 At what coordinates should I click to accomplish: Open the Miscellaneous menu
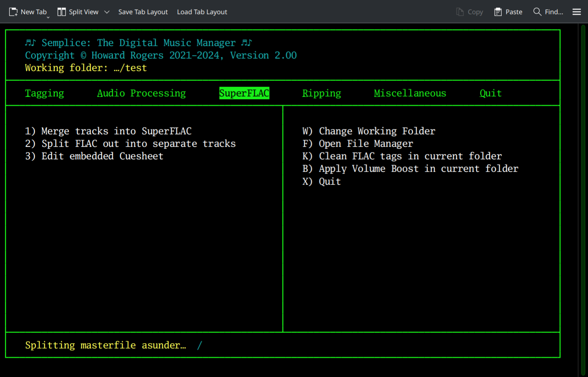pos(410,93)
